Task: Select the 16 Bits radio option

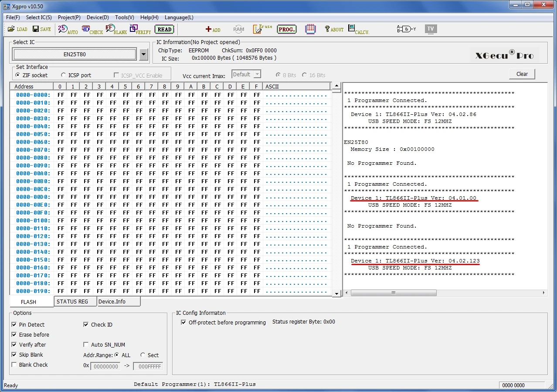Action: [x=313, y=75]
